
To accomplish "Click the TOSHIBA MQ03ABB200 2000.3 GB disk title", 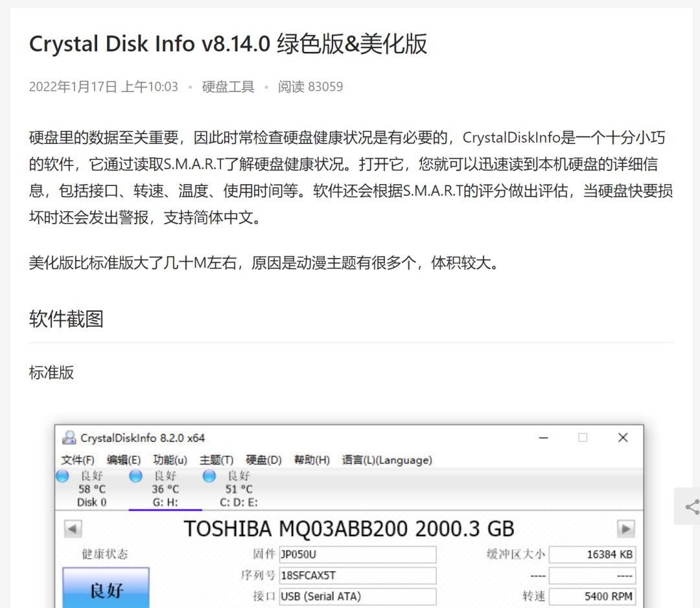I will coord(349,529).
